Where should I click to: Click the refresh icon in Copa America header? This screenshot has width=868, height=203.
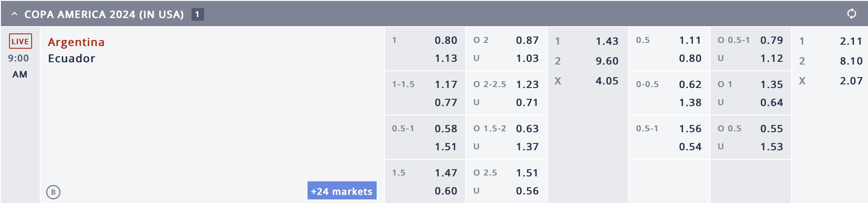(851, 14)
